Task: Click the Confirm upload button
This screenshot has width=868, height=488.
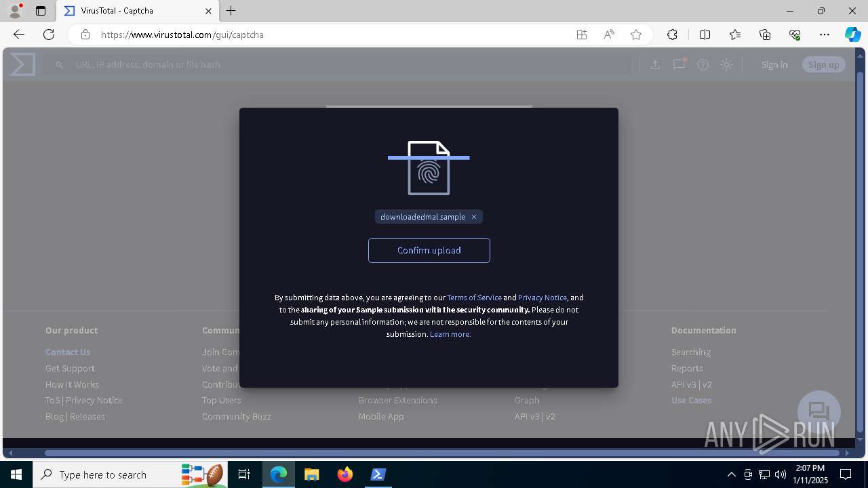Action: click(429, 250)
